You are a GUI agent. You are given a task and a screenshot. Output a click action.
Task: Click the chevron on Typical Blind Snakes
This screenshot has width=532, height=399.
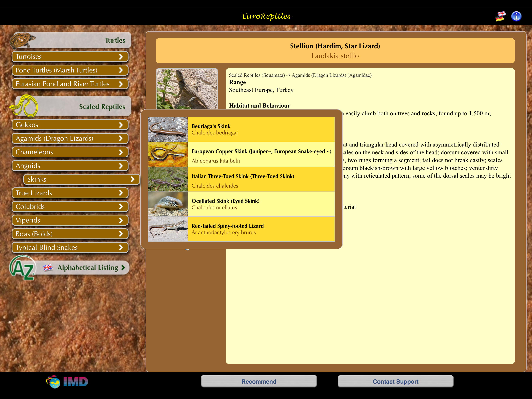(x=121, y=247)
